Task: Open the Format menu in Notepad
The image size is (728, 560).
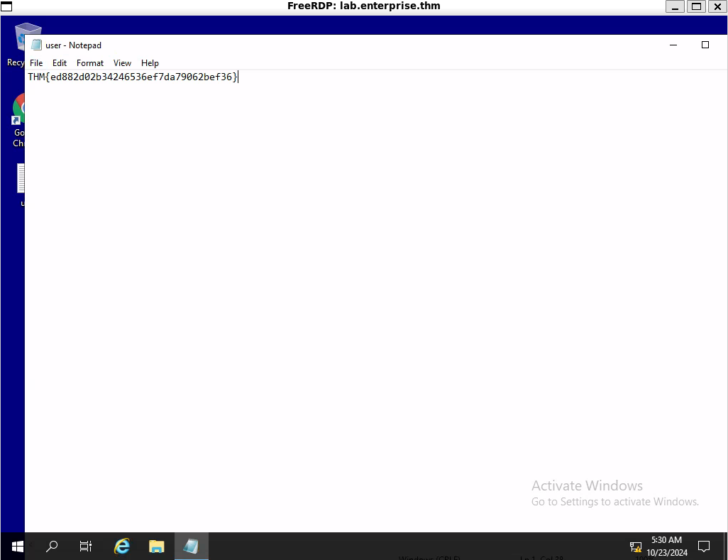Action: [90, 63]
